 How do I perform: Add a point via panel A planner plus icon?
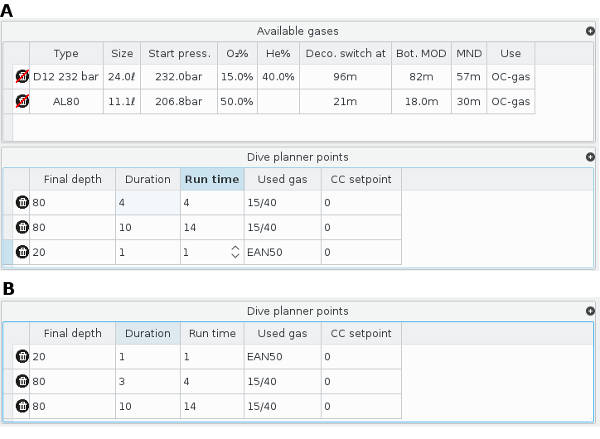coord(590,157)
